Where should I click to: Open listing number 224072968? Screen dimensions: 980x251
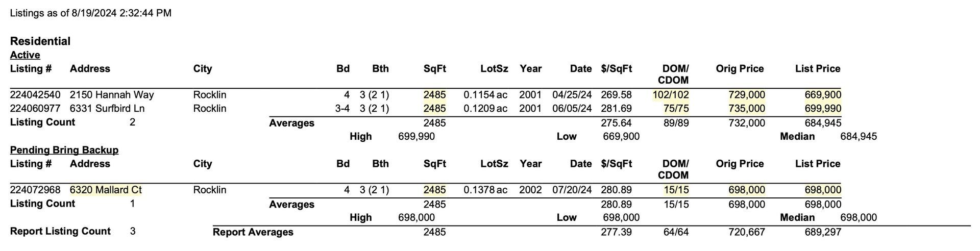pyautogui.click(x=35, y=190)
